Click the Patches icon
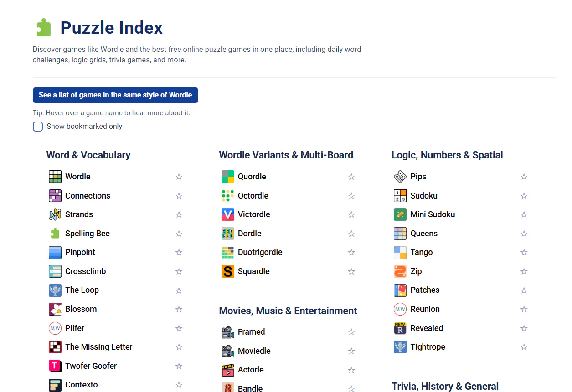The height and width of the screenshot is (392, 572). coord(400,290)
